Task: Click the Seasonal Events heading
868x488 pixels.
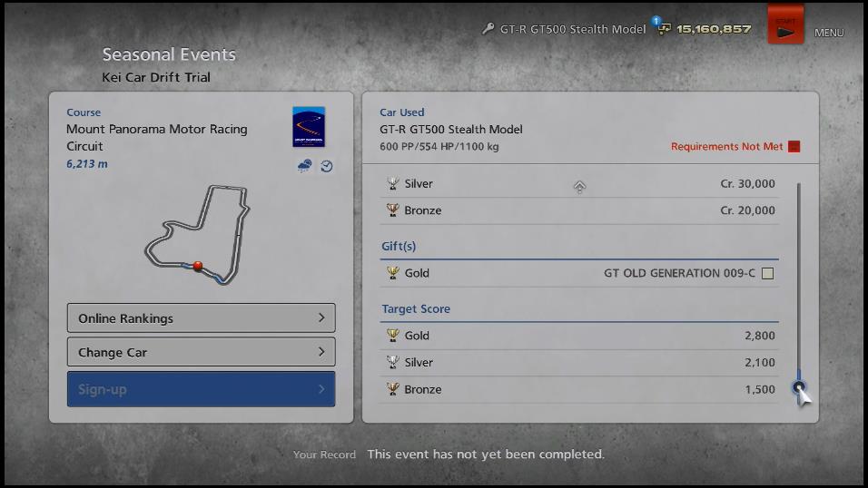Action: (x=169, y=54)
